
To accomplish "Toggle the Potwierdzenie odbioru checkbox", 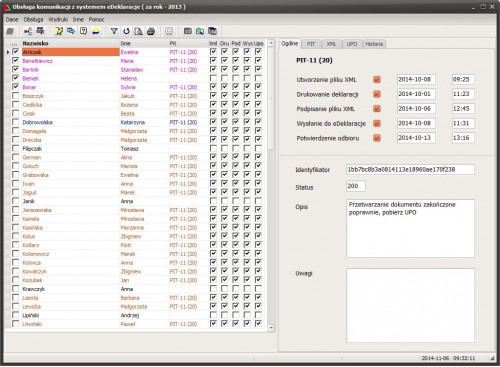I will tap(377, 138).
